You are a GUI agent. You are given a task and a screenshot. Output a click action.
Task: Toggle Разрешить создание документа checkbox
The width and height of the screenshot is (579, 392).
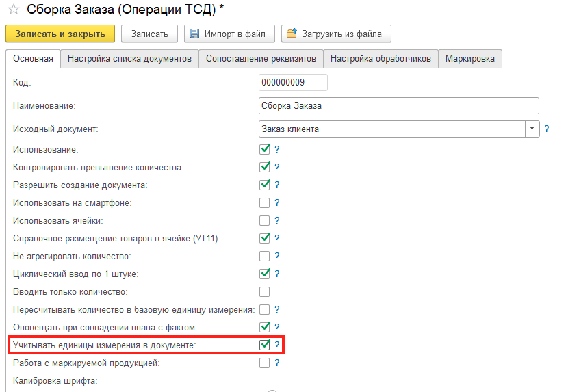point(264,185)
